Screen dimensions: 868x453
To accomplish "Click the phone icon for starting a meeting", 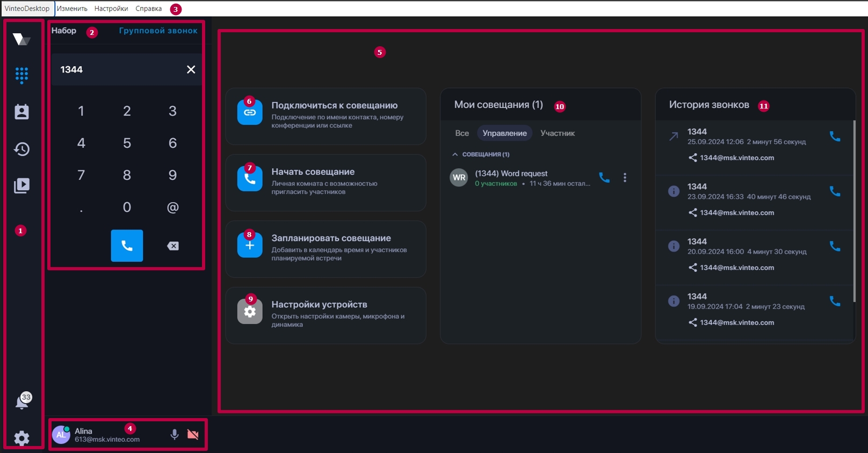I will pyautogui.click(x=250, y=179).
